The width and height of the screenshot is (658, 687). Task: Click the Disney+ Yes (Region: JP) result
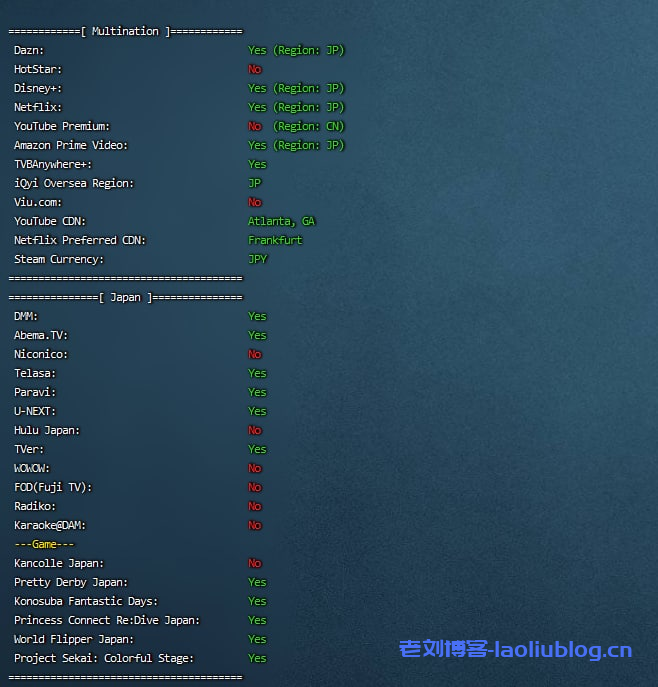[296, 88]
